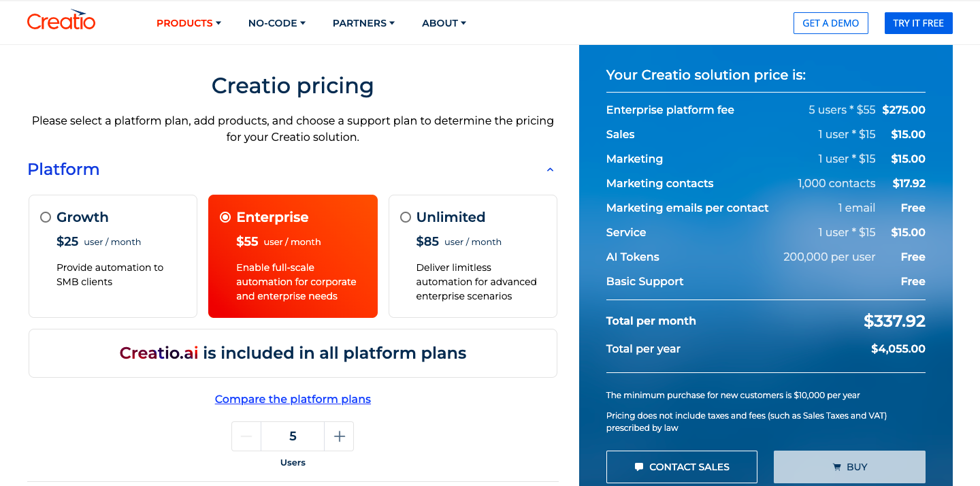
Task: Open the PARTNERS dropdown
Action: point(363,22)
